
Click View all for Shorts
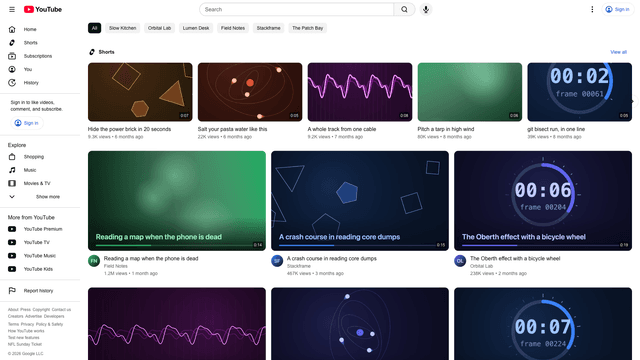coord(618,52)
